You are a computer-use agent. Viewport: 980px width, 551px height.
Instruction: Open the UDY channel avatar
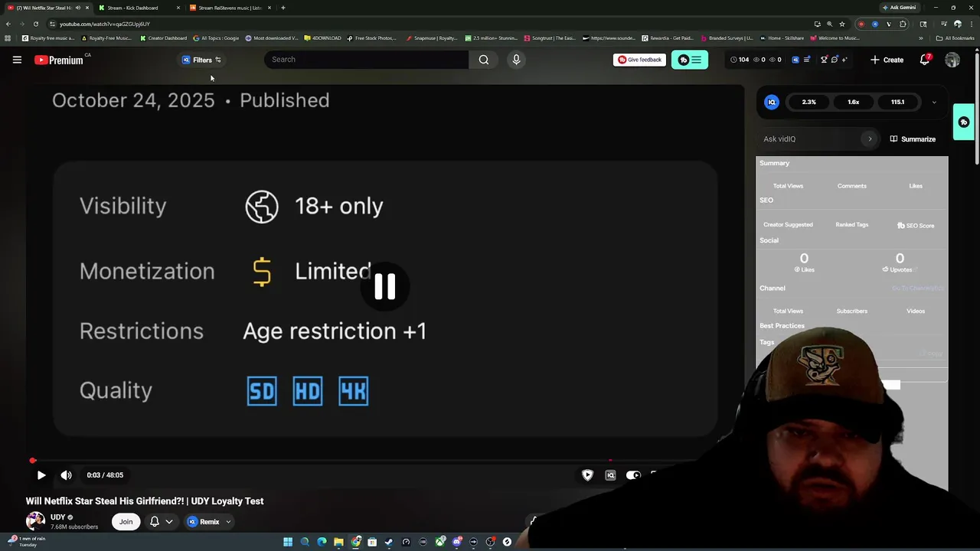click(x=35, y=522)
